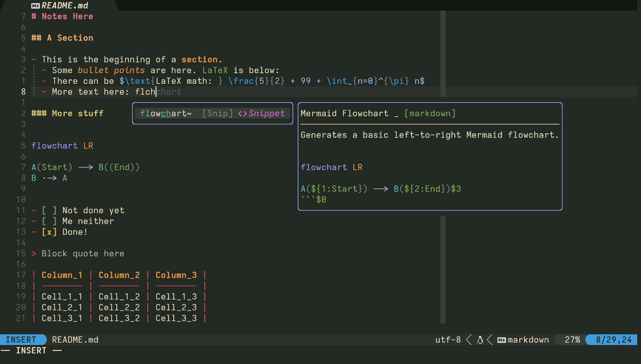Toggle the checked 'Done!' checkbox
Viewport: 641px width, 364px height.
tap(49, 232)
